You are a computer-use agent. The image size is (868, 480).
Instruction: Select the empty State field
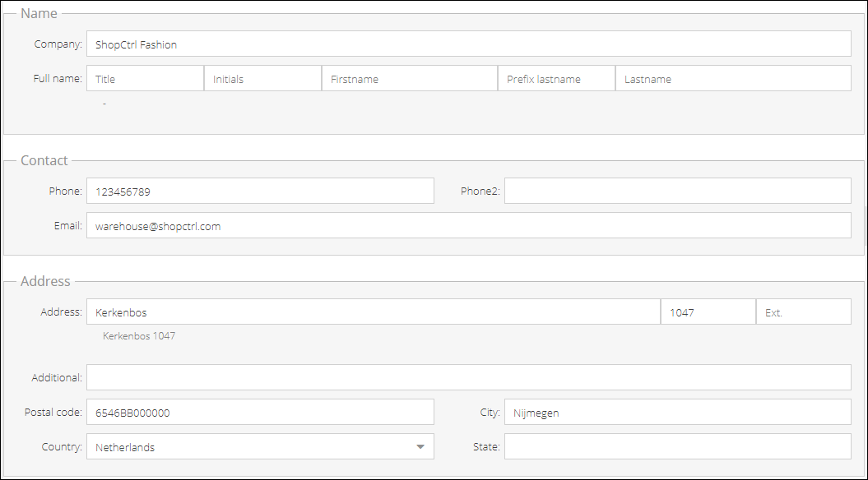tap(678, 446)
